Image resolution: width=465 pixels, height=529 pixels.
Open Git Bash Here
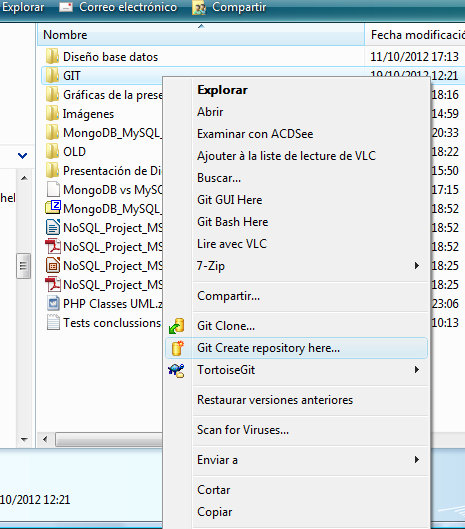point(232,222)
